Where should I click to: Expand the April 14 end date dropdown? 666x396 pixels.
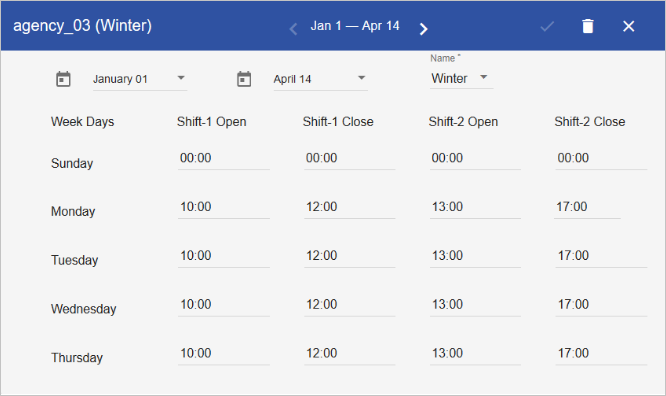click(x=320, y=79)
